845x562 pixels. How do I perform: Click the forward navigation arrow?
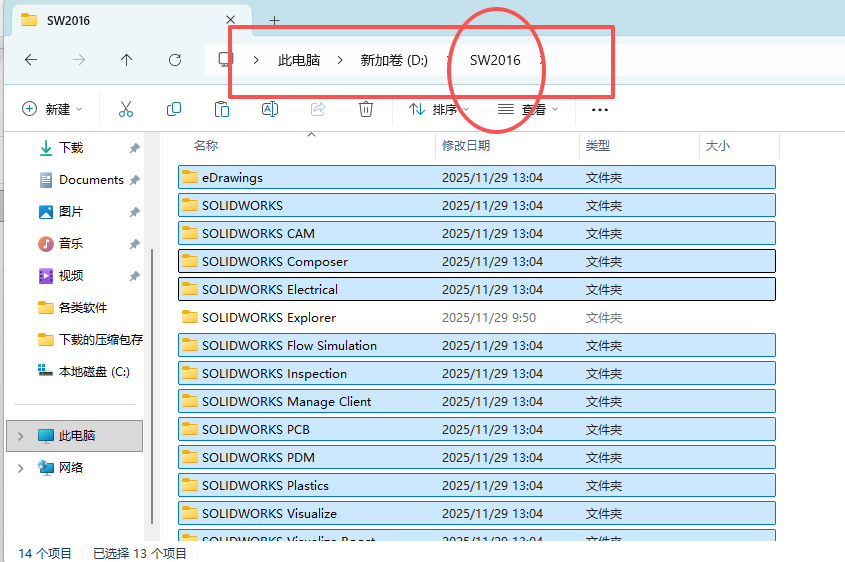pyautogui.click(x=79, y=60)
